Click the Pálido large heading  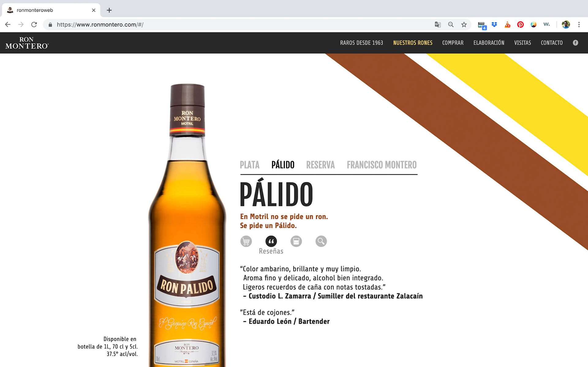276,193
